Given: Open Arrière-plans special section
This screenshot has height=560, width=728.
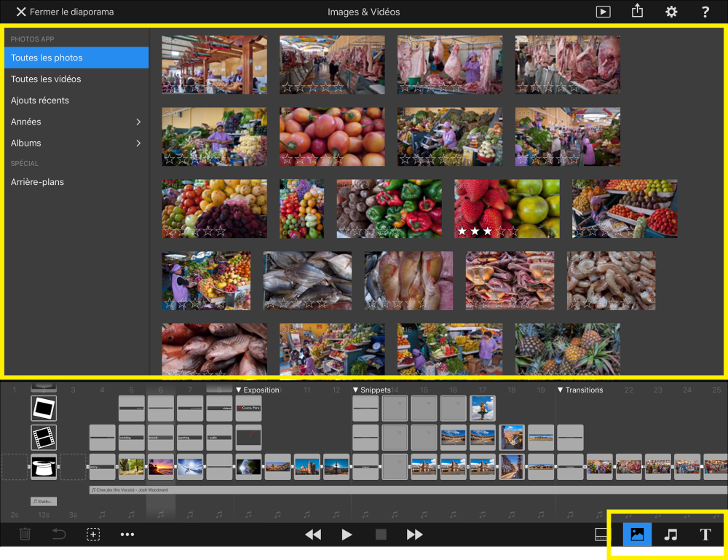Looking at the screenshot, I should click(76, 182).
